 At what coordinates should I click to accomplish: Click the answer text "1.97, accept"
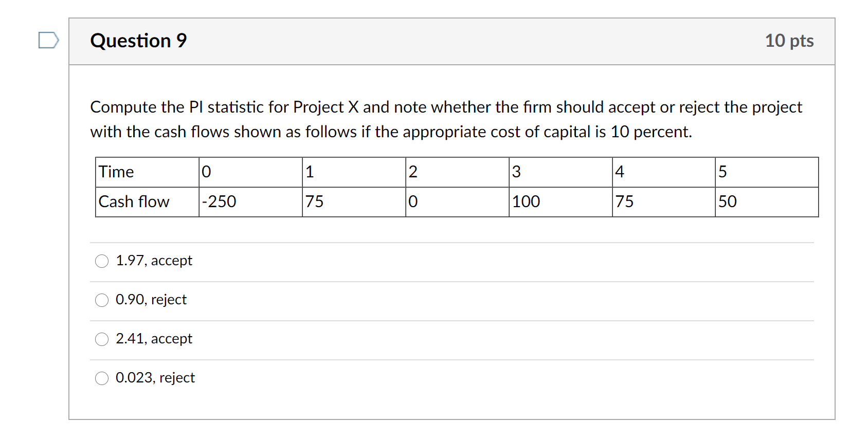coord(154,261)
